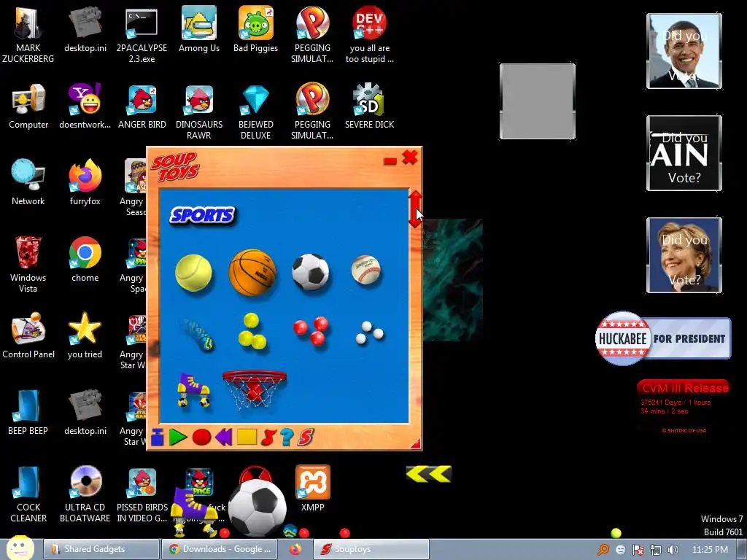747x560 pixels.
Task: Click the Hillary 'Did you Vote?' gadget
Action: (684, 255)
